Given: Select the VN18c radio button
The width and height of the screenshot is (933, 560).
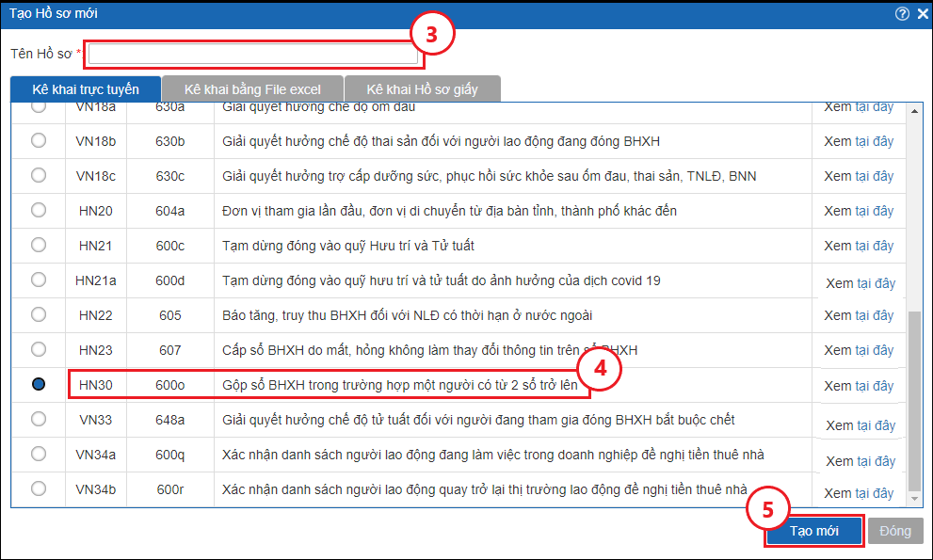Looking at the screenshot, I should click(x=39, y=175).
